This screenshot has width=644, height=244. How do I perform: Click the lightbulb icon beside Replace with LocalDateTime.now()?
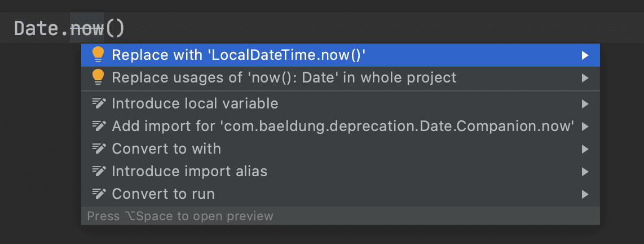pyautogui.click(x=98, y=55)
